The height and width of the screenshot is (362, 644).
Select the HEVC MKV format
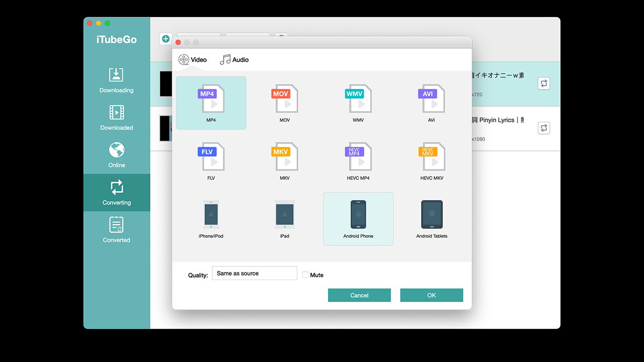point(431,157)
